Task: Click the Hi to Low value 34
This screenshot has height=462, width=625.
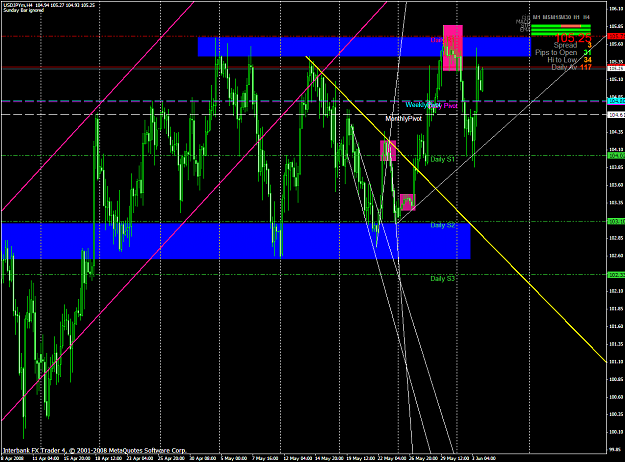Action: pyautogui.click(x=588, y=60)
